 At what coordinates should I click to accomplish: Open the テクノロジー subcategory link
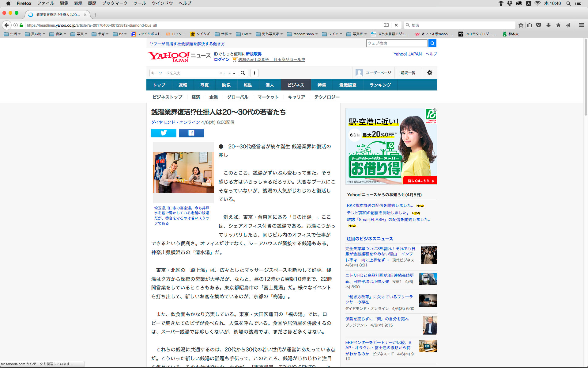pos(327,97)
